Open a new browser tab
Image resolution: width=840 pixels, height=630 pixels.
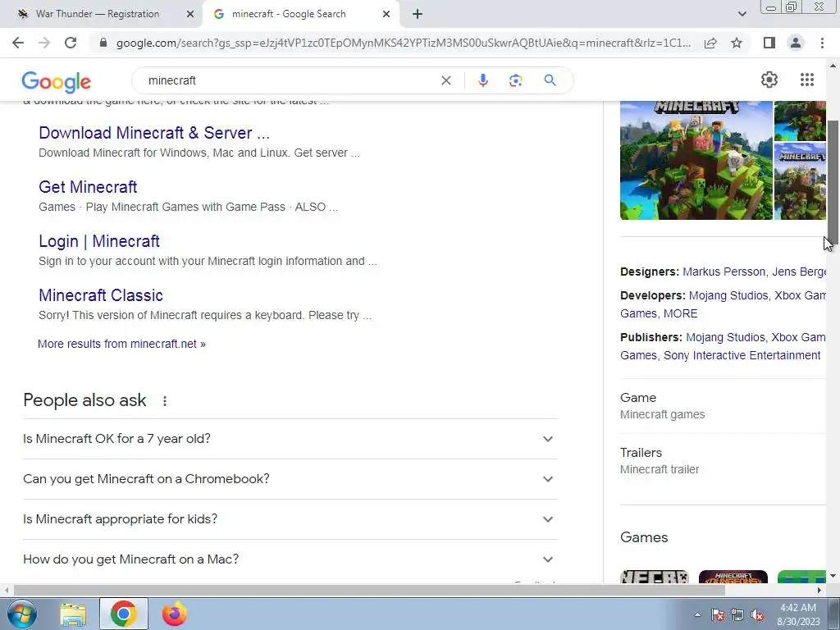(418, 14)
